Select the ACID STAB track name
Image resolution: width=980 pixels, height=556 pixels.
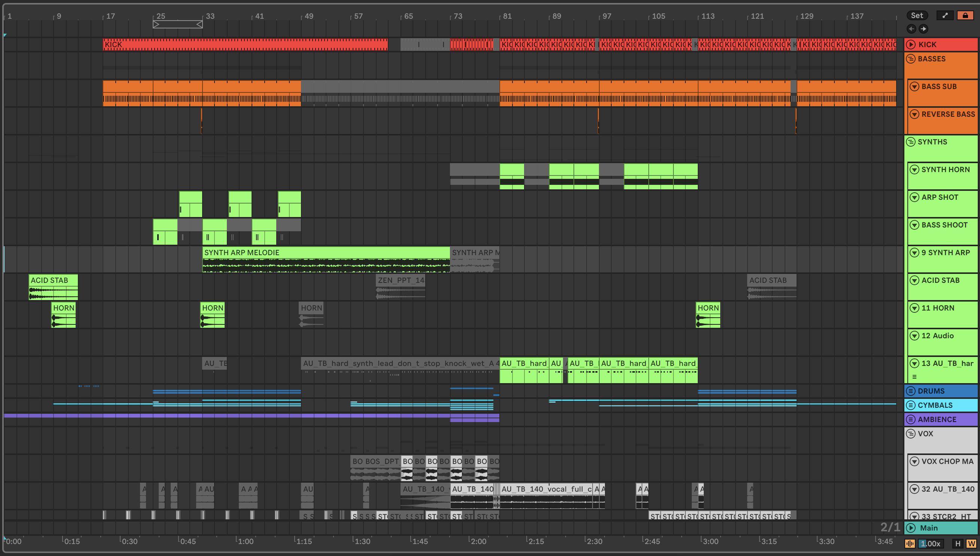pyautogui.click(x=940, y=280)
